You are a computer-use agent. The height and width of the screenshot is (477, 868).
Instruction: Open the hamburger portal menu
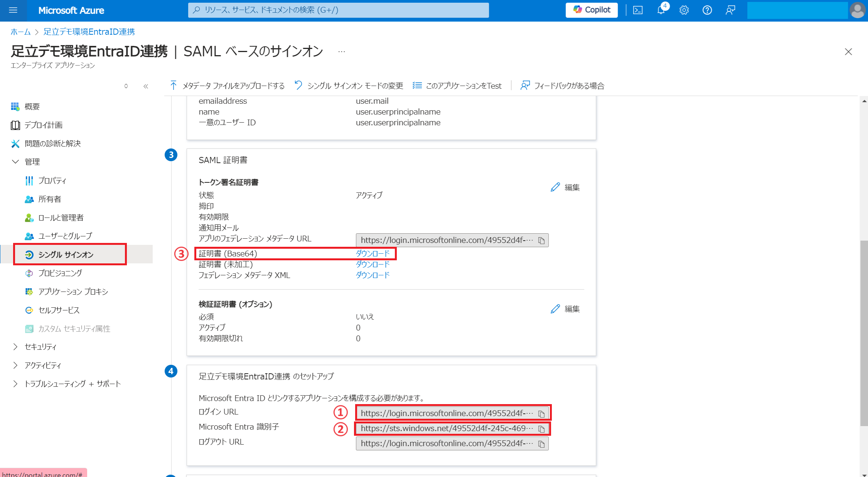tap(13, 10)
